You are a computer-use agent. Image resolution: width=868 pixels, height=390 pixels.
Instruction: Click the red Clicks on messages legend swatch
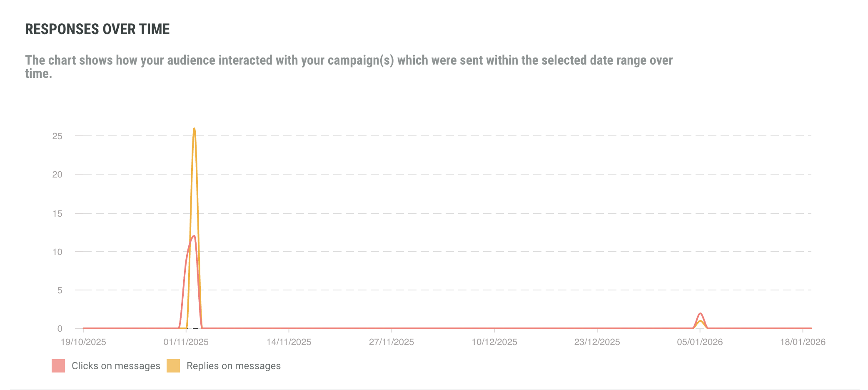click(58, 366)
